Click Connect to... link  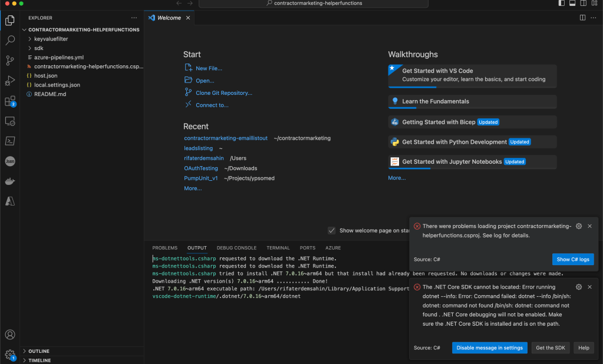point(212,105)
